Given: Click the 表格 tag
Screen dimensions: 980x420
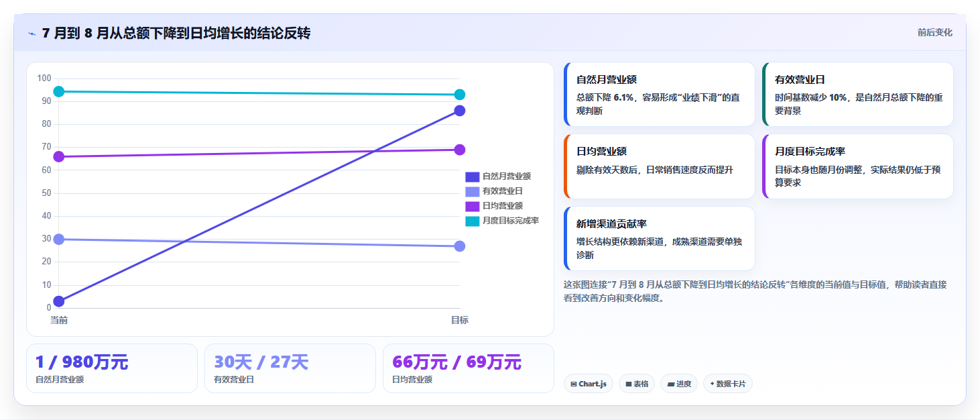Looking at the screenshot, I should point(637,384).
